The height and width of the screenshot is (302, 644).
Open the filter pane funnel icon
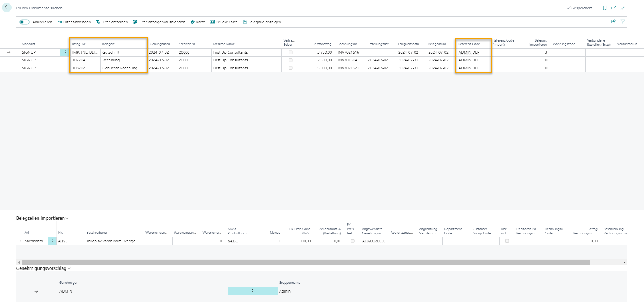pyautogui.click(x=623, y=22)
